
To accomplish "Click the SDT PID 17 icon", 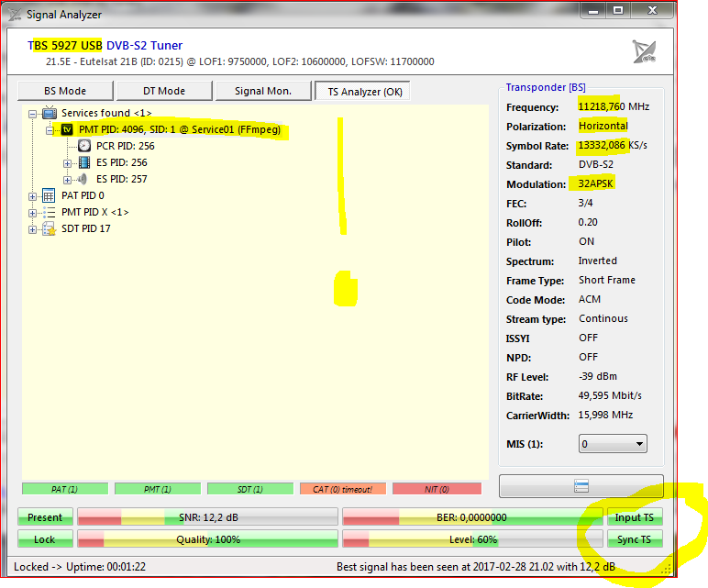I will click(50, 228).
